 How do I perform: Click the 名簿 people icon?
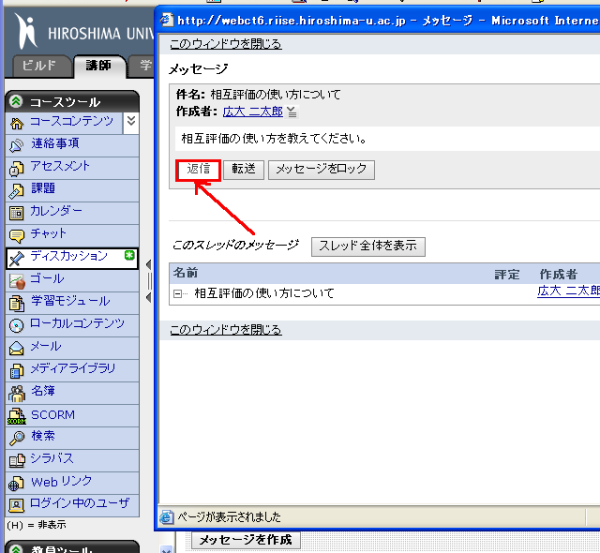coord(16,393)
